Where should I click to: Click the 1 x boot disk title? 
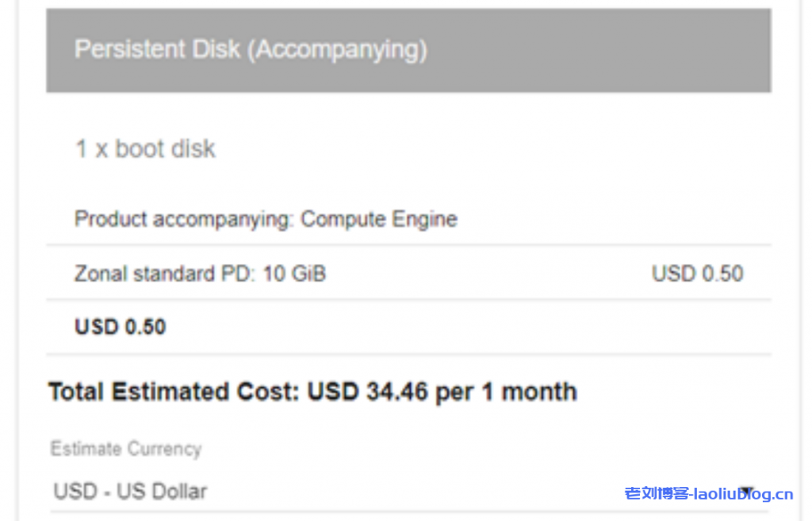point(145,148)
